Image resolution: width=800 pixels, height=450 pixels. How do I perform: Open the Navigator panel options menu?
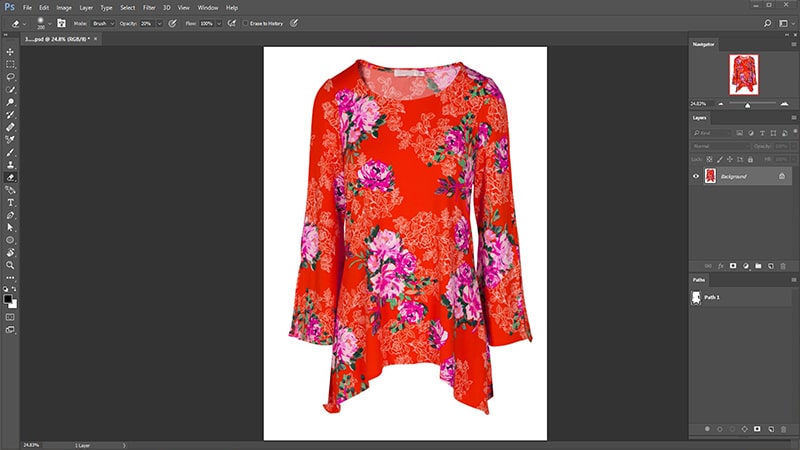point(793,44)
